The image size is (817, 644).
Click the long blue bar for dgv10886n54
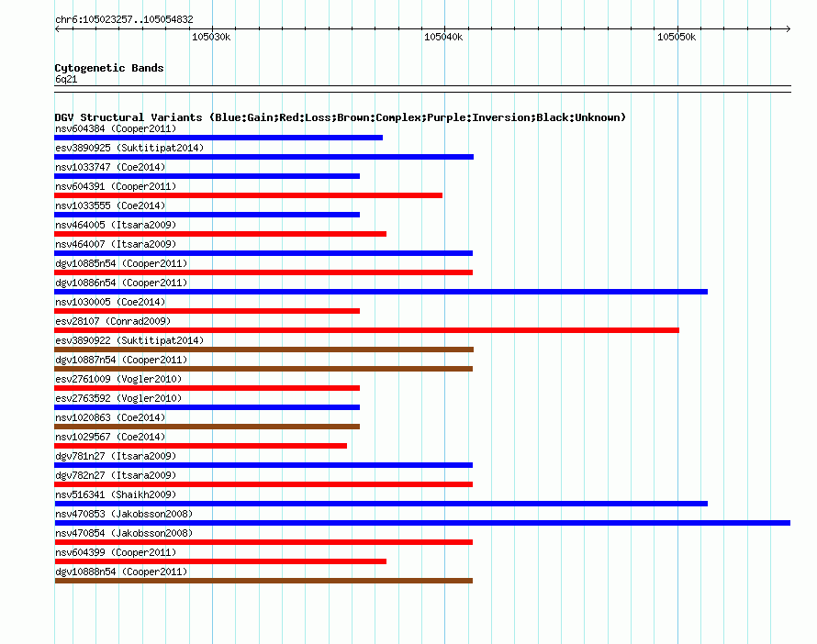pyautogui.click(x=381, y=292)
